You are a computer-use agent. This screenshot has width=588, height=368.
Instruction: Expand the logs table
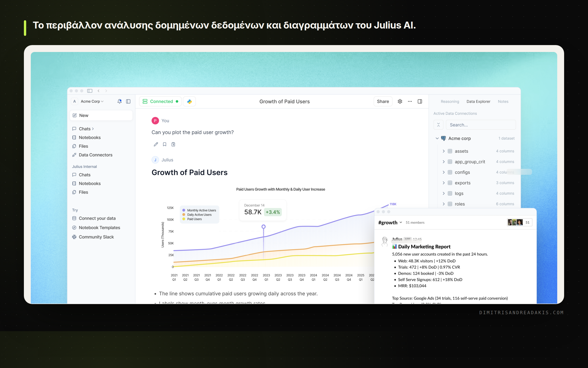coord(444,193)
